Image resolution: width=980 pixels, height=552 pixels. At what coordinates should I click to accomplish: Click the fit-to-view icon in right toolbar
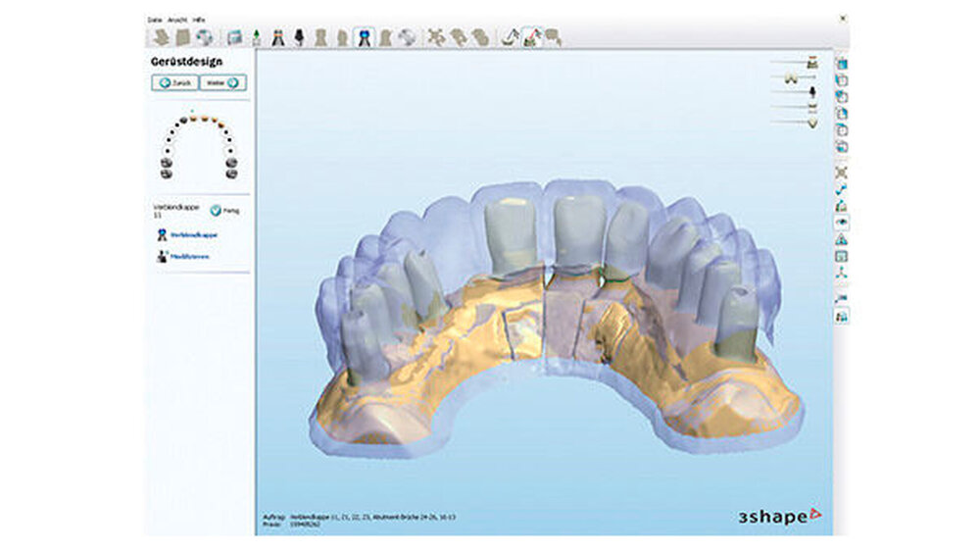[841, 173]
